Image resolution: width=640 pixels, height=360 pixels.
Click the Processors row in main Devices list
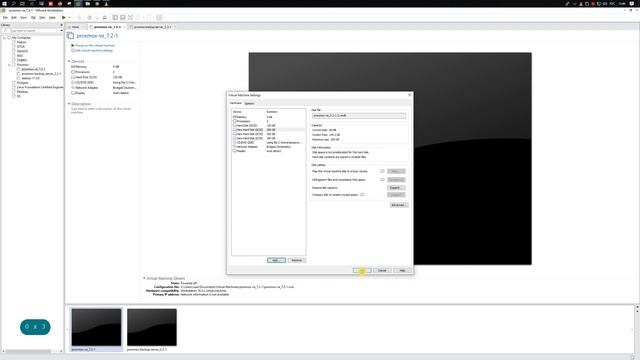[103, 72]
